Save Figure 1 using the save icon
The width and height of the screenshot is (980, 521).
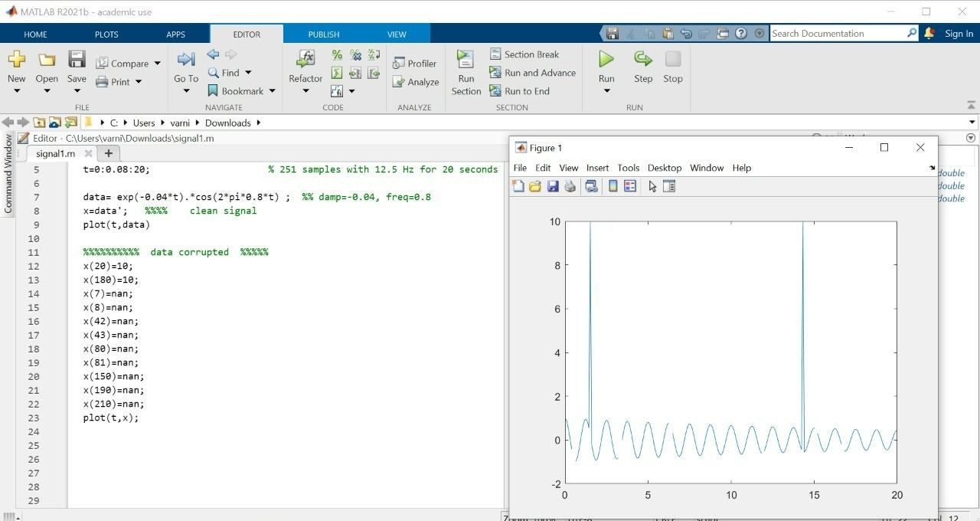coord(554,186)
